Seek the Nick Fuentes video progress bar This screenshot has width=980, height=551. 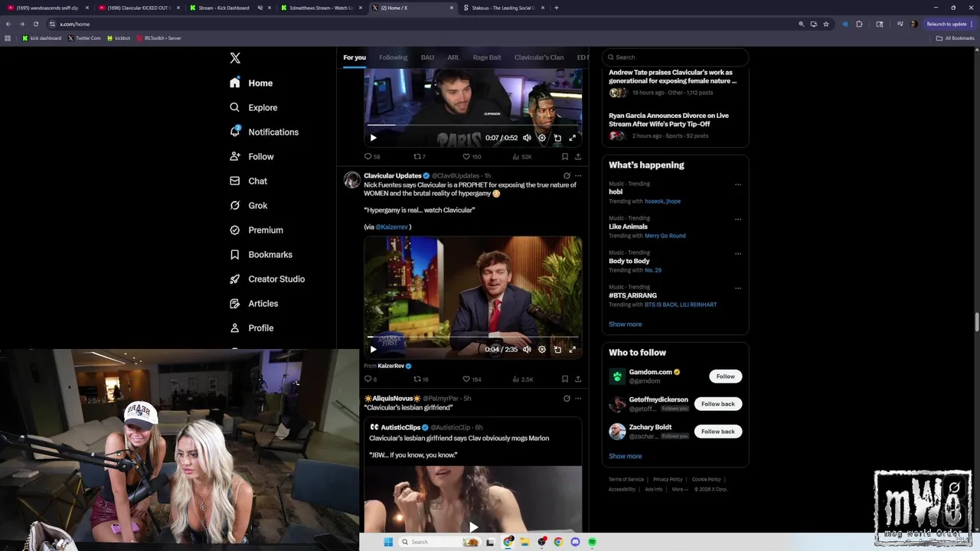[472, 337]
